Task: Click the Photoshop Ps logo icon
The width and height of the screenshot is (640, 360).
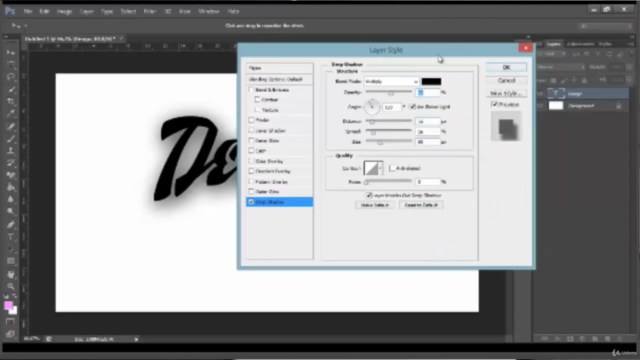Action: click(10, 11)
